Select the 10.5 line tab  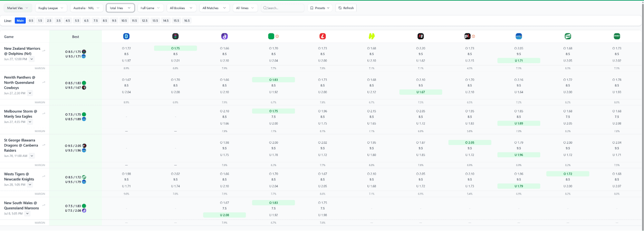pos(124,21)
